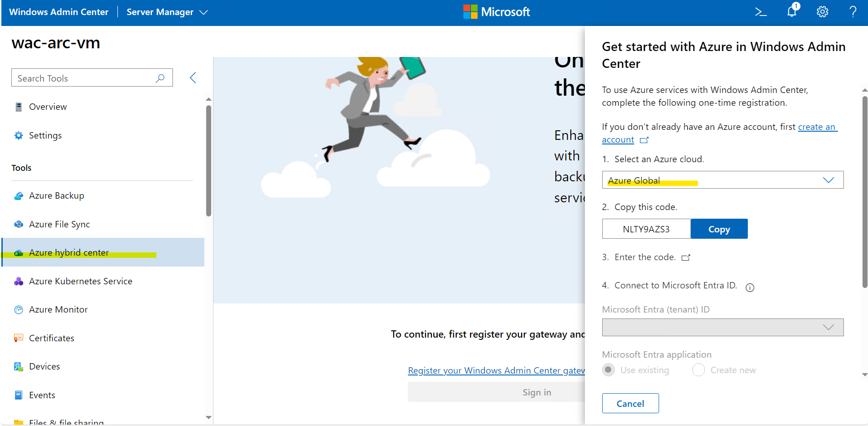Image resolution: width=868 pixels, height=426 pixels.
Task: Click the NLTY9AZS3 code field
Action: [646, 229]
